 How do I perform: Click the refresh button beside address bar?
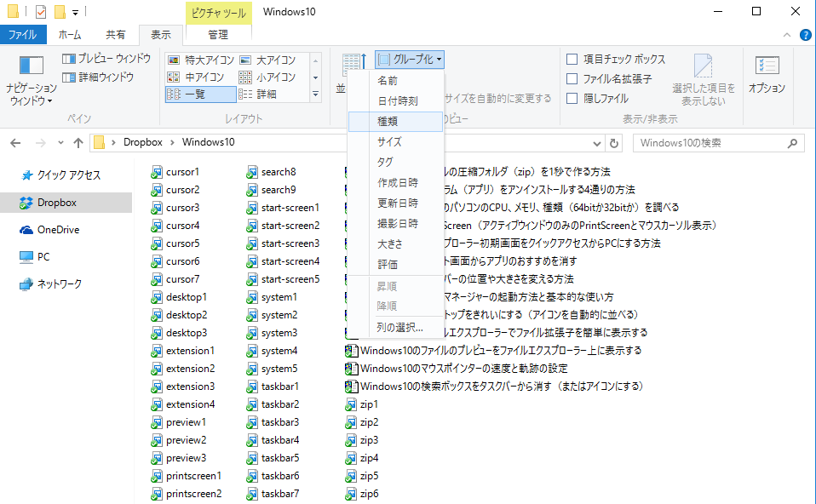615,142
